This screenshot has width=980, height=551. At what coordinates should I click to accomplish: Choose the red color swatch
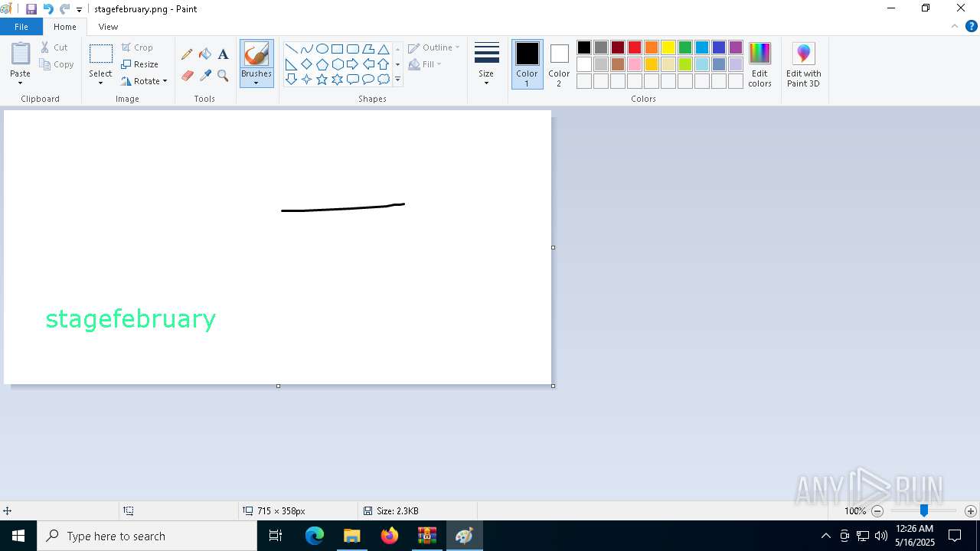click(635, 47)
